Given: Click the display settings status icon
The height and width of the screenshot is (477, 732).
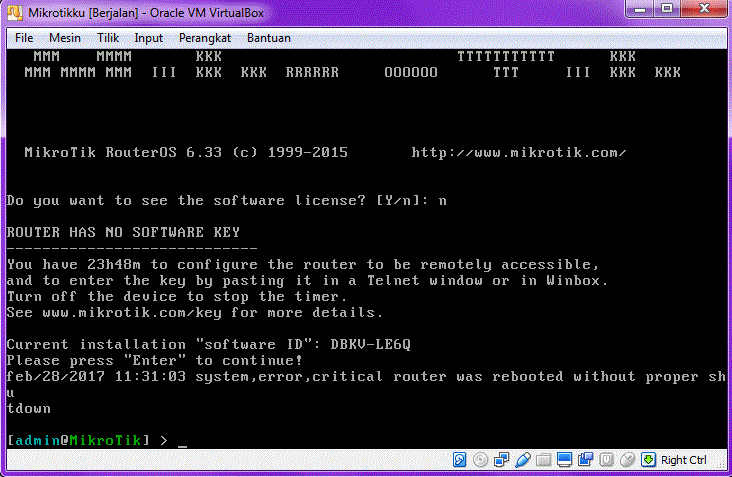Looking at the screenshot, I should (564, 460).
